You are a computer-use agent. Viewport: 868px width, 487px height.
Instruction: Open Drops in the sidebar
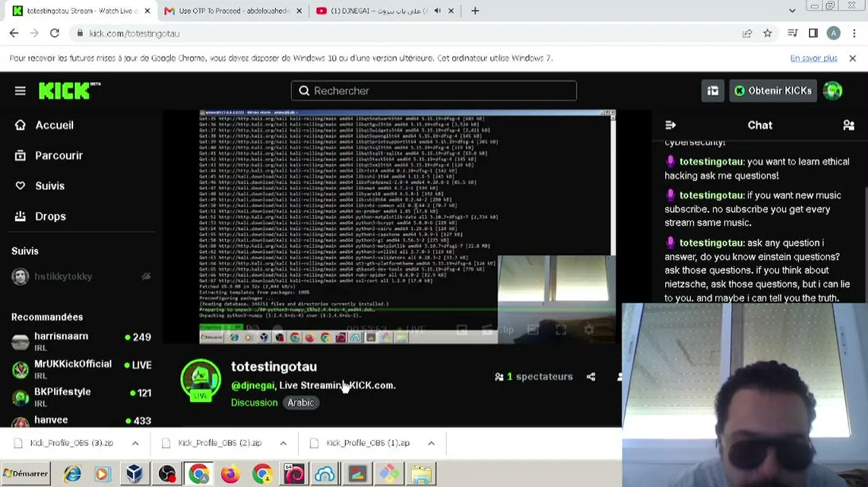[x=41, y=216]
